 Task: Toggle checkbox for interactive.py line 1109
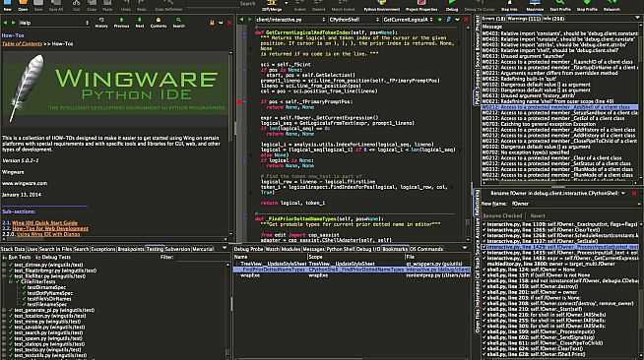(483, 224)
